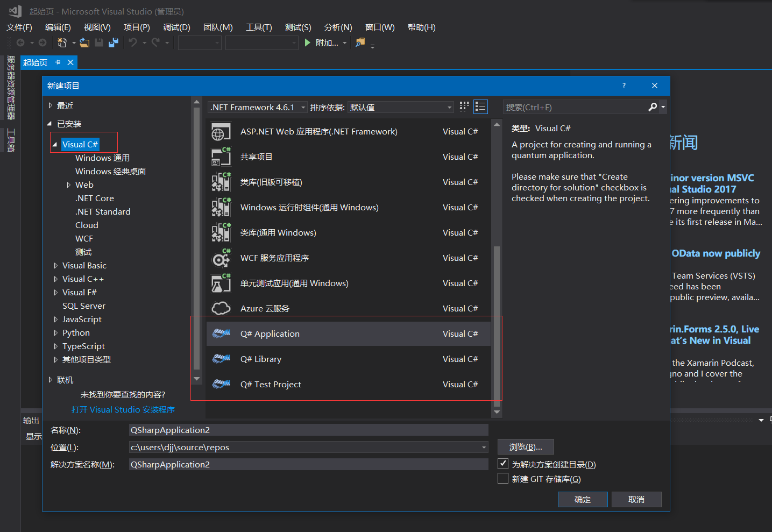
Task: Select the shared project template icon
Action: (x=221, y=157)
